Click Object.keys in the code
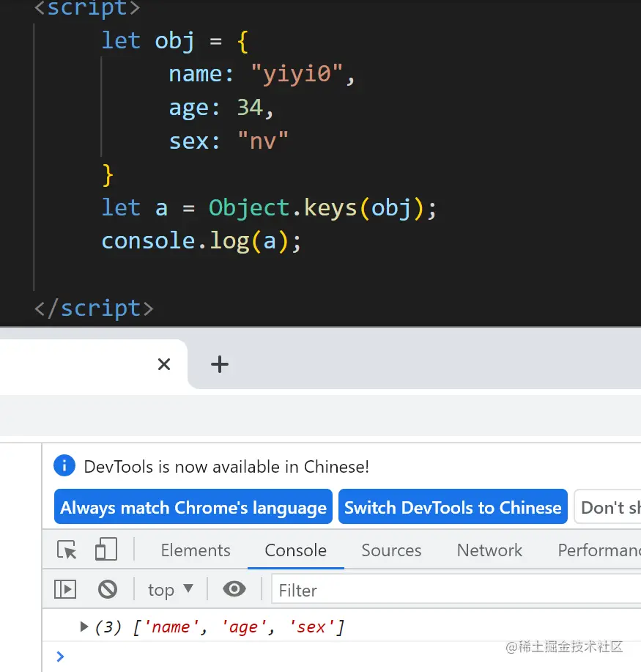The height and width of the screenshot is (672, 641). tap(283, 208)
